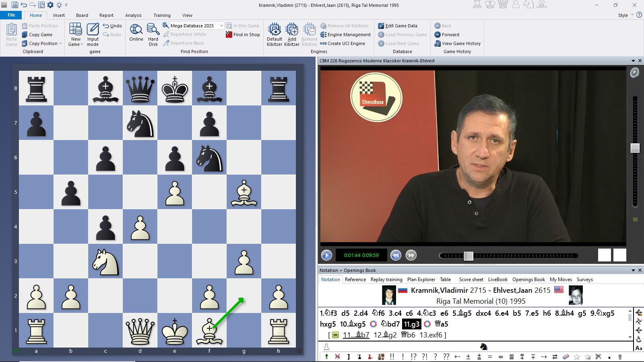
Task: Open the LiveBook tab
Action: coord(497,280)
